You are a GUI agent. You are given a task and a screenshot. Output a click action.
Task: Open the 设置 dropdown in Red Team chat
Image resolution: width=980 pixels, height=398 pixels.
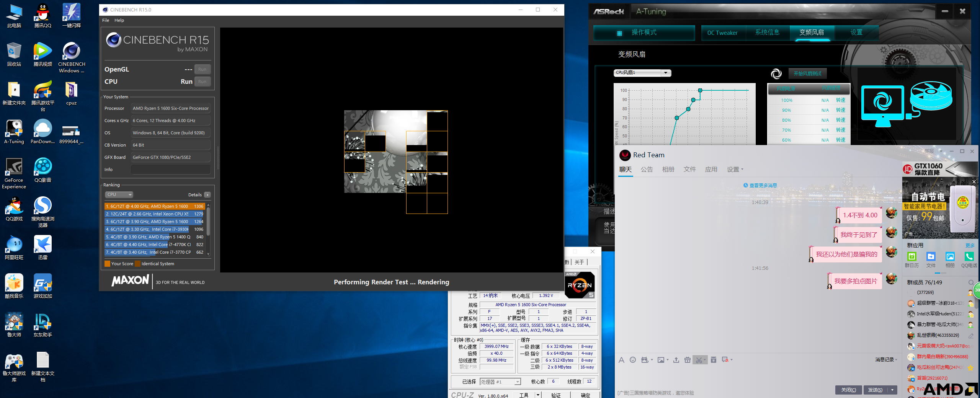point(735,169)
